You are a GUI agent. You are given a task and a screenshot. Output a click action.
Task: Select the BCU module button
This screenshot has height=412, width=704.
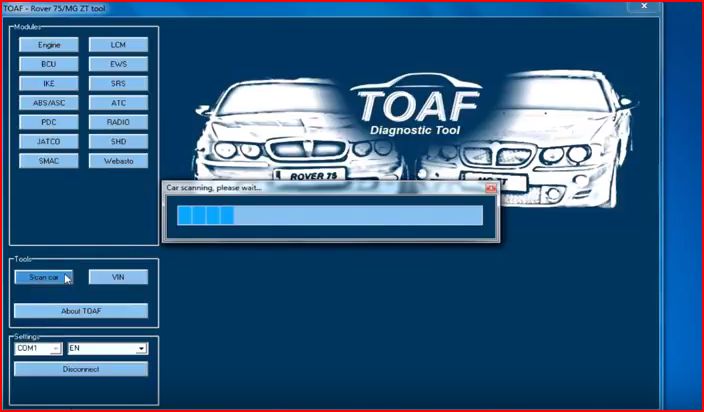[x=48, y=64]
